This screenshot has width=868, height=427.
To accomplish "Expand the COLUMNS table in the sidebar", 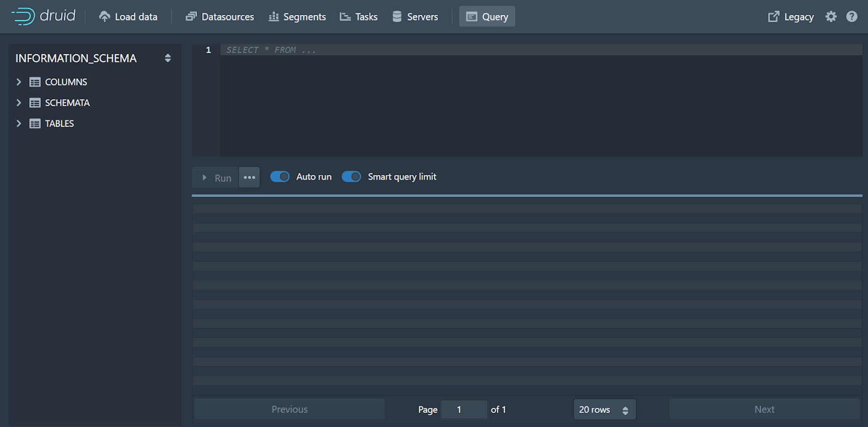I will point(19,82).
